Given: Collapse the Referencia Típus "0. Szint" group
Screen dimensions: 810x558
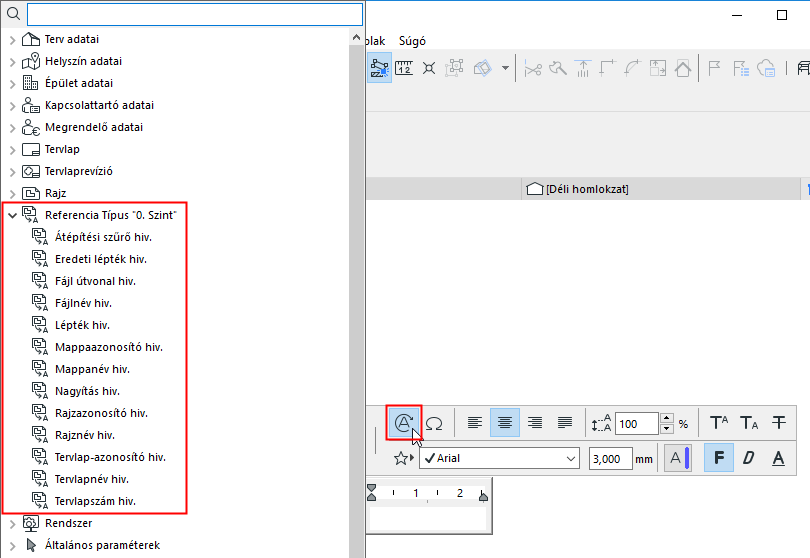Looking at the screenshot, I should pos(12,216).
